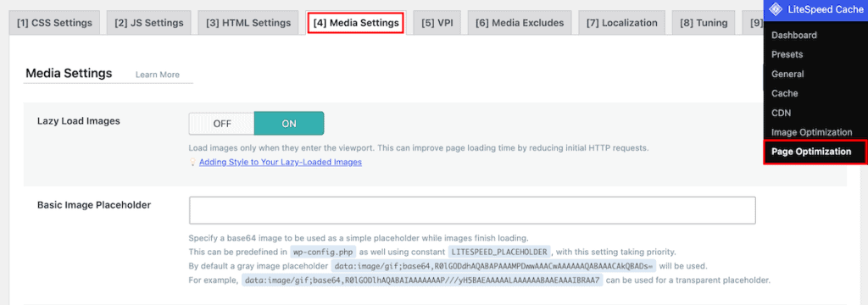Viewport: 868px width, 305px height.
Task: Click the Learn More link
Action: (x=157, y=75)
